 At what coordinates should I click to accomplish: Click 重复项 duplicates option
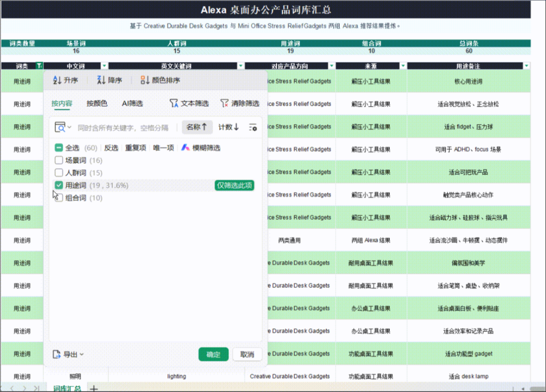(x=135, y=148)
